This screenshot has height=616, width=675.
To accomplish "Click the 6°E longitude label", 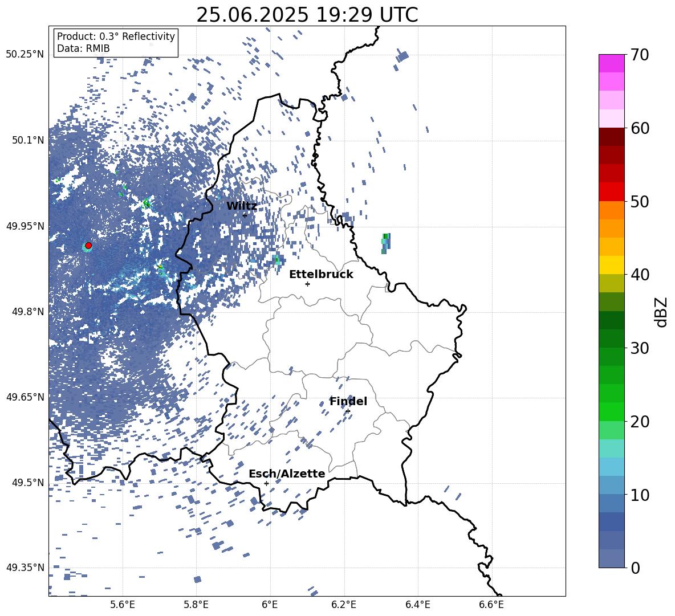I will [270, 605].
